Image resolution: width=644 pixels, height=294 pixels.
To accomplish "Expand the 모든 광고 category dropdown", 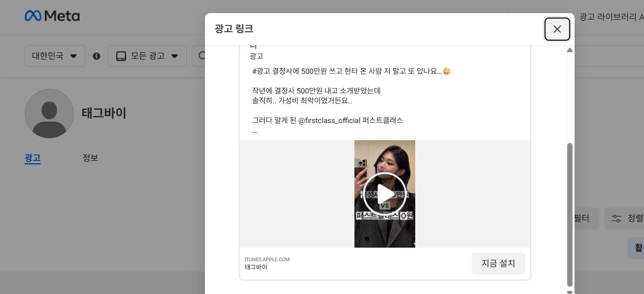I will pyautogui.click(x=147, y=56).
